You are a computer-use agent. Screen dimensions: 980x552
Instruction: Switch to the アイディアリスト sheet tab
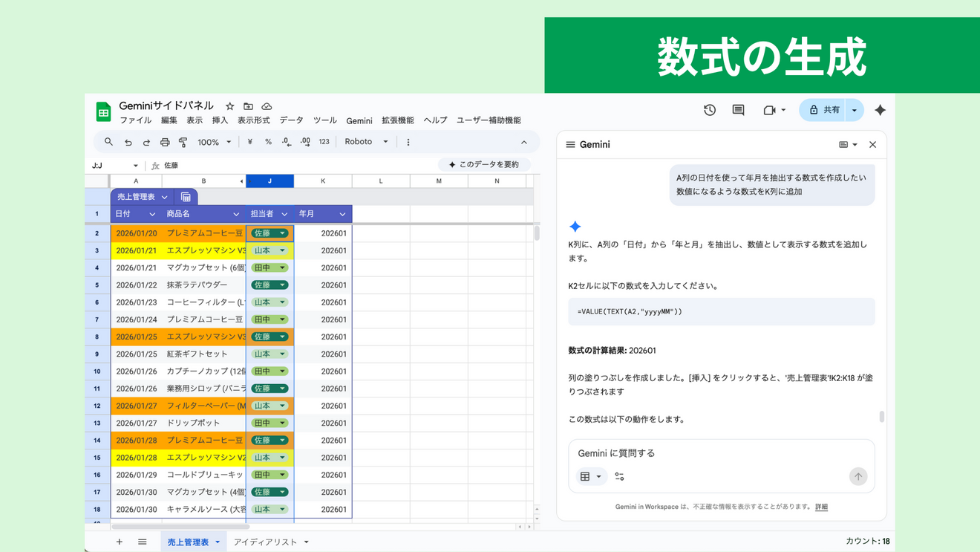coord(271,542)
